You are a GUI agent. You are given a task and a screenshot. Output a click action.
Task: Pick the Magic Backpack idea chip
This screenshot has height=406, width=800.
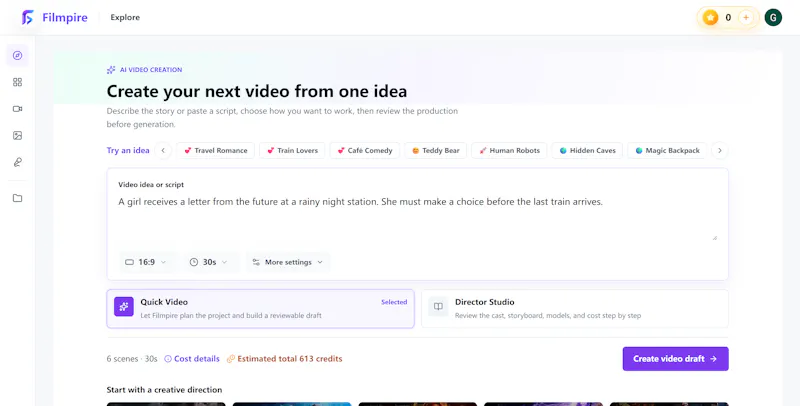[x=667, y=150]
